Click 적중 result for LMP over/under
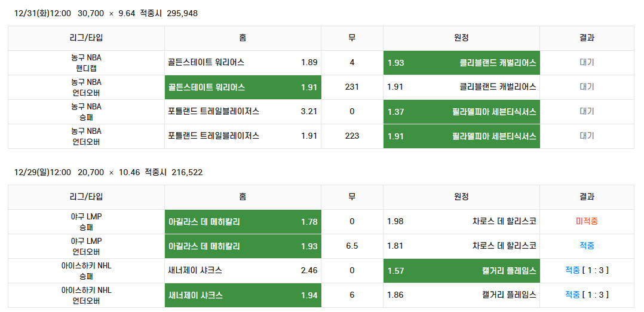Screen dimensions: 644x312 click(587, 246)
